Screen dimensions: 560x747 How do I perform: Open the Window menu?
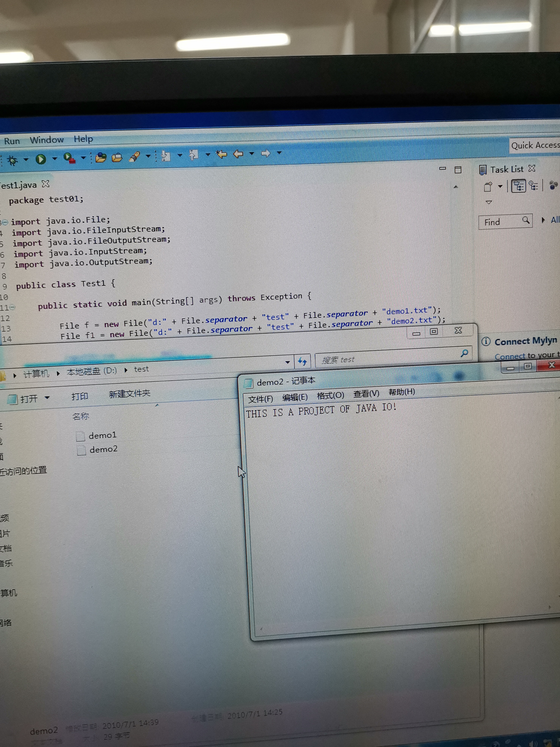coord(47,140)
